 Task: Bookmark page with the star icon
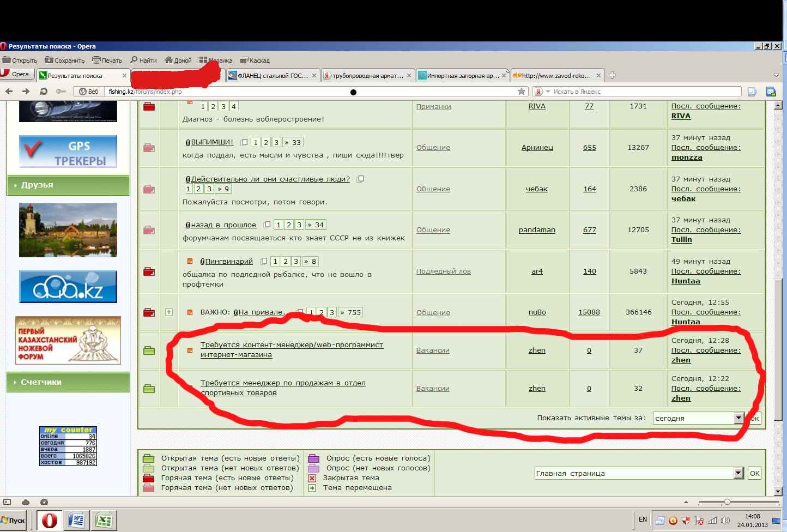coord(522,92)
